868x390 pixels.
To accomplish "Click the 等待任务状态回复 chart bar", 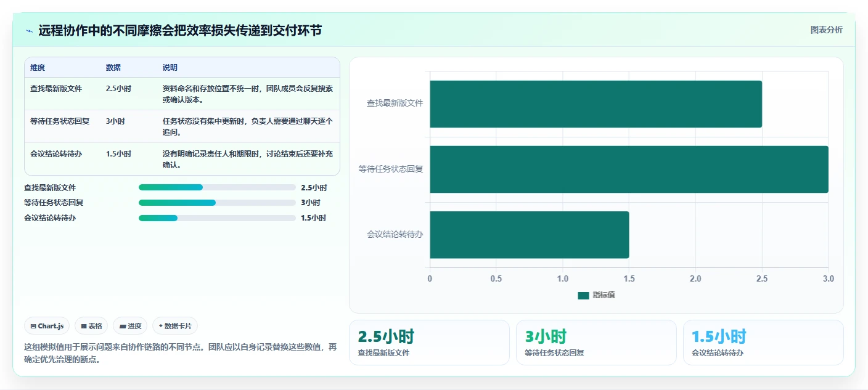I will pos(629,169).
